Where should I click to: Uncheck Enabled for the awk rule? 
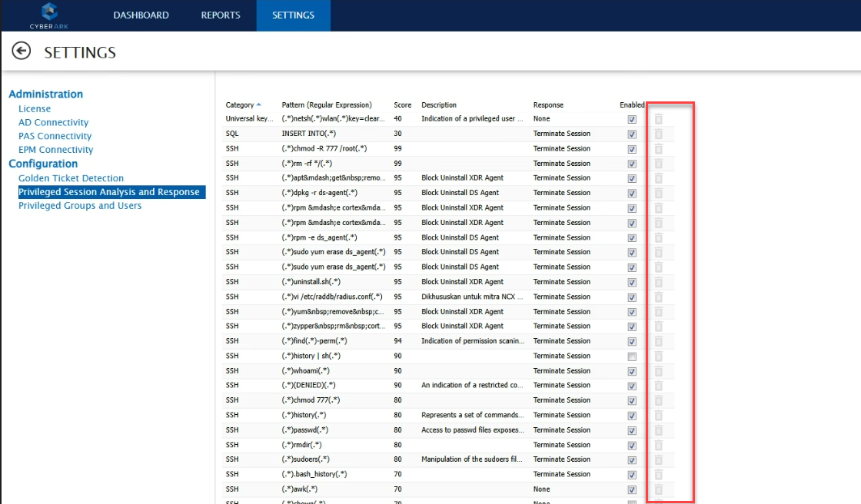(x=632, y=489)
